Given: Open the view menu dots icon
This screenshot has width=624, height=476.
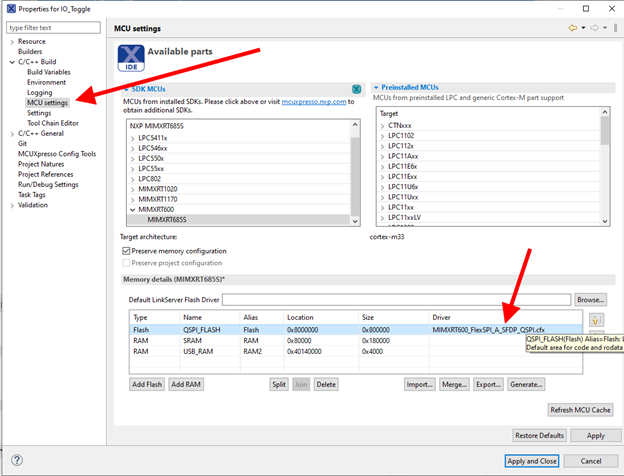Looking at the screenshot, I should point(615,28).
